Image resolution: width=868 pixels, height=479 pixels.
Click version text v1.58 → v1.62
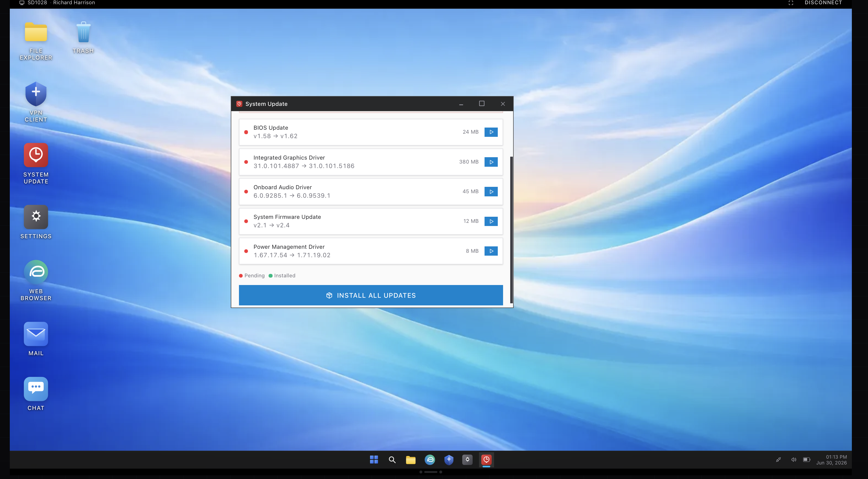pos(275,136)
